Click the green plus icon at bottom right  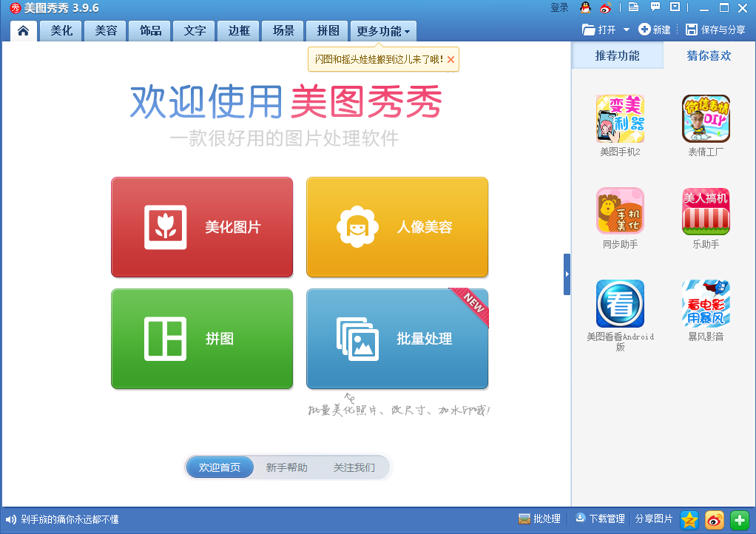coord(738,519)
